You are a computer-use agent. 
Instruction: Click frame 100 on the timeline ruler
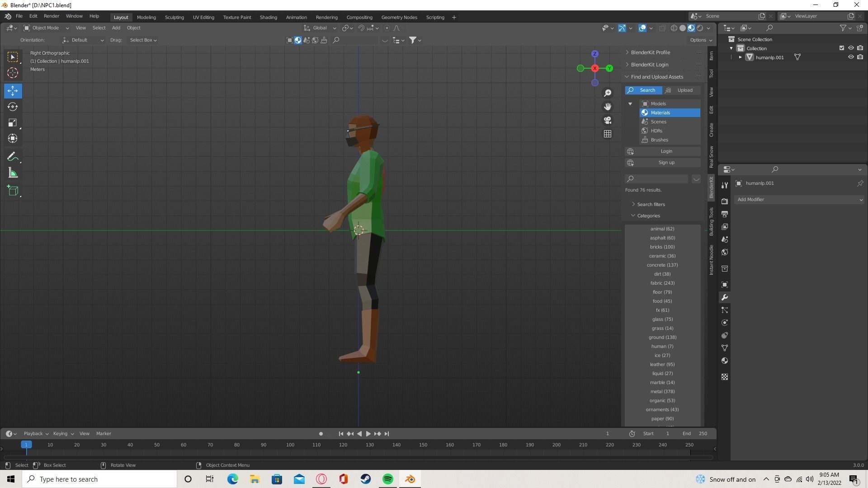pos(290,445)
